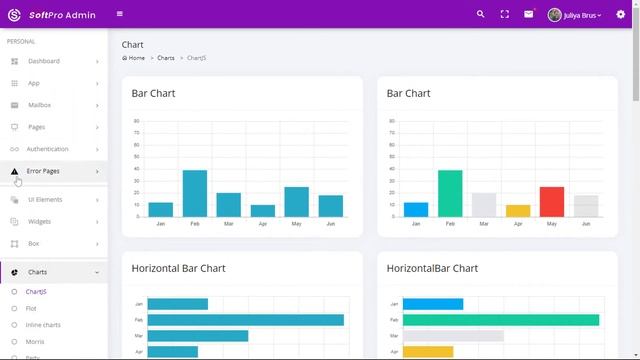Click the Charts pie sidebar icon
The image size is (640, 360).
(x=15, y=272)
